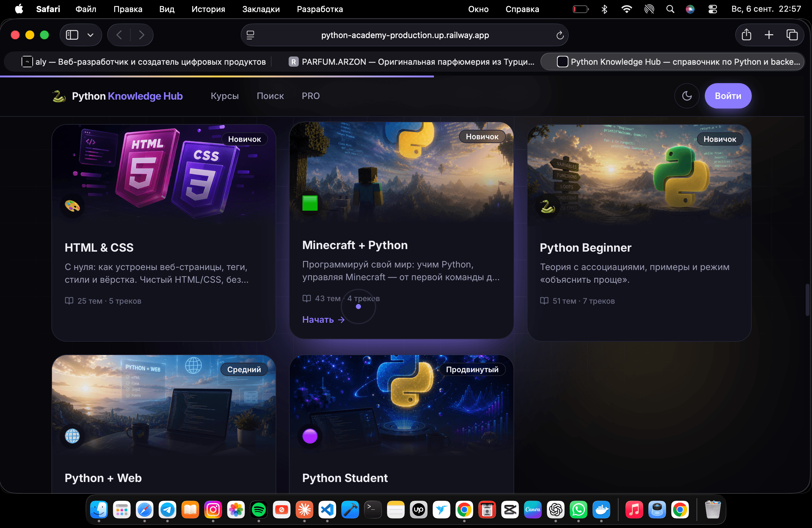
Task: Click the Новичок badge on HTML & CSS card
Action: (x=244, y=139)
